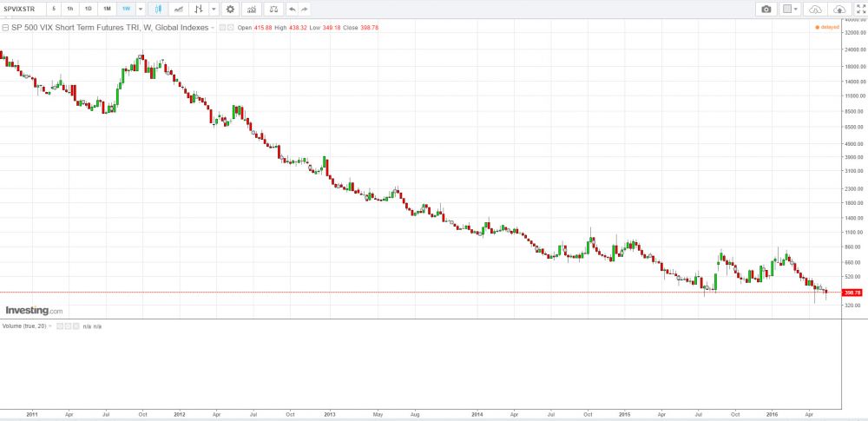Open chart settings gear icon

230,9
